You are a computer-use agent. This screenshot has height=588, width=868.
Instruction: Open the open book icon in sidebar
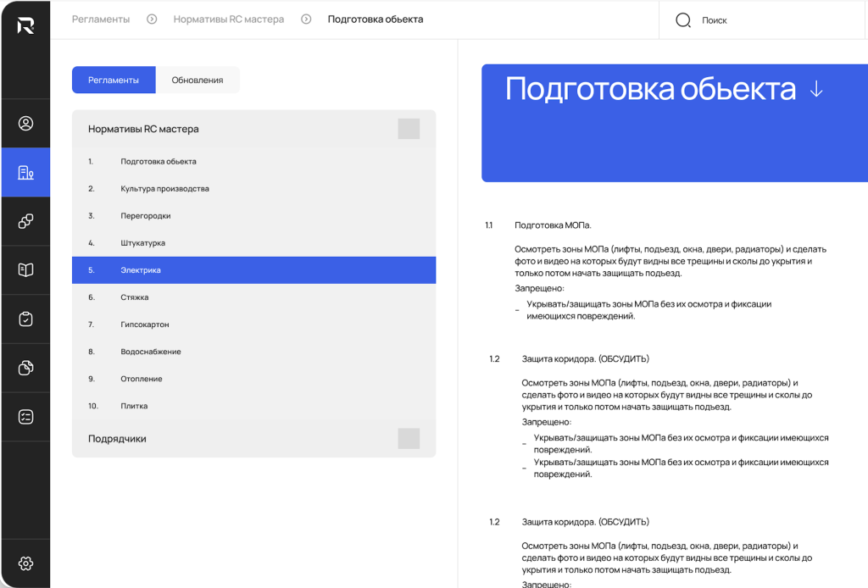coord(25,270)
